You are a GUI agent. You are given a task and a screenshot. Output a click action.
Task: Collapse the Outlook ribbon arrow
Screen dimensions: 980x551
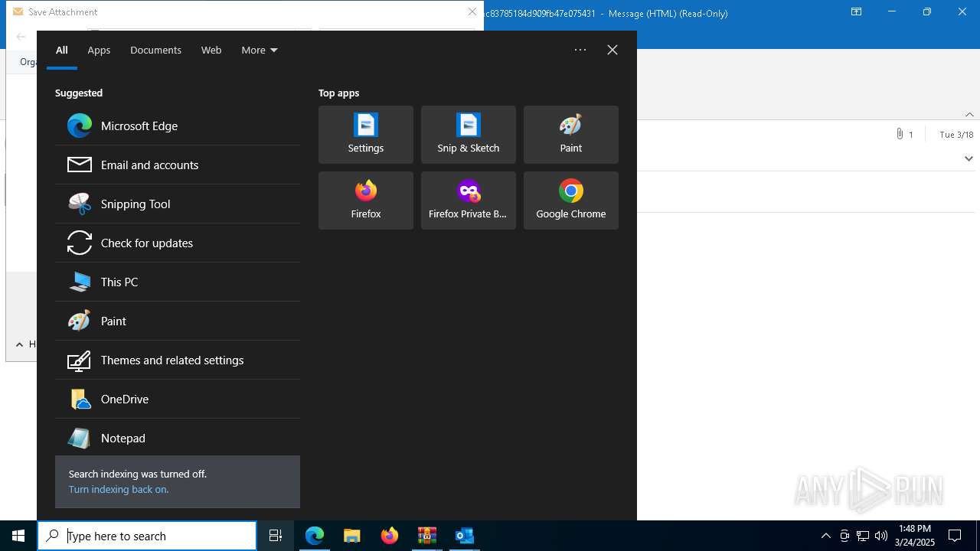pos(969,114)
